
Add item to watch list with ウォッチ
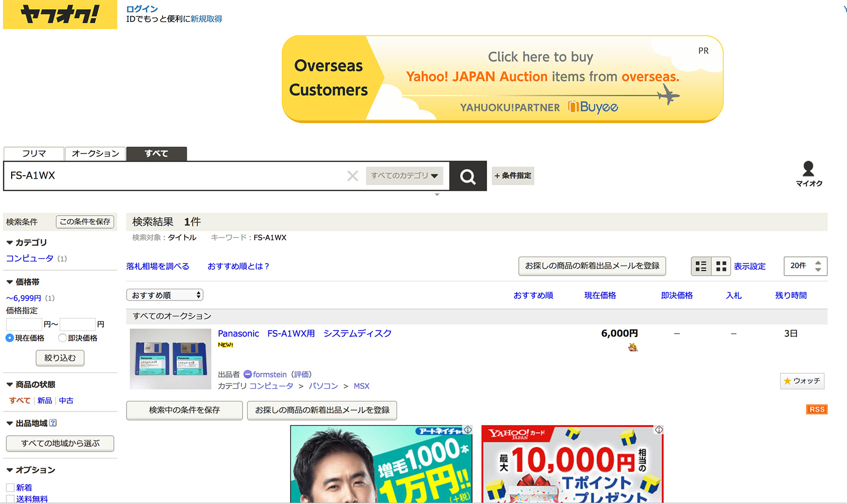[802, 381]
